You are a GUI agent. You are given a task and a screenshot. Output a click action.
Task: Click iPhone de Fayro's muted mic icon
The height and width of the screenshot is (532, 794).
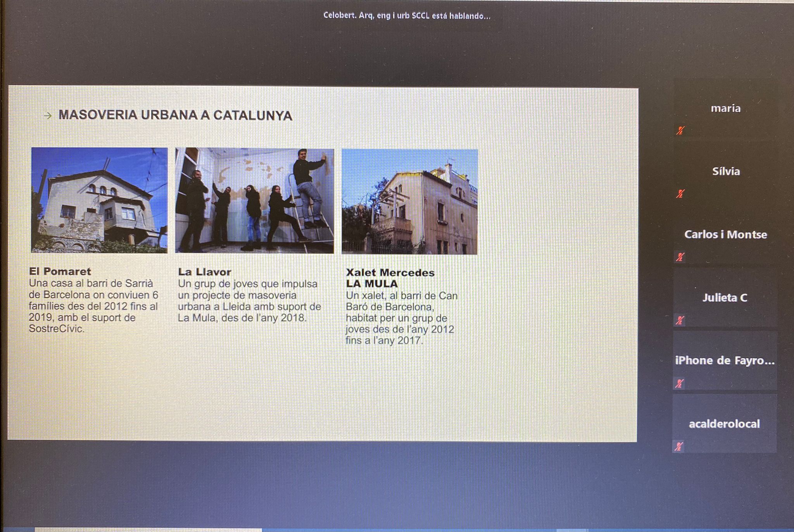(x=679, y=383)
